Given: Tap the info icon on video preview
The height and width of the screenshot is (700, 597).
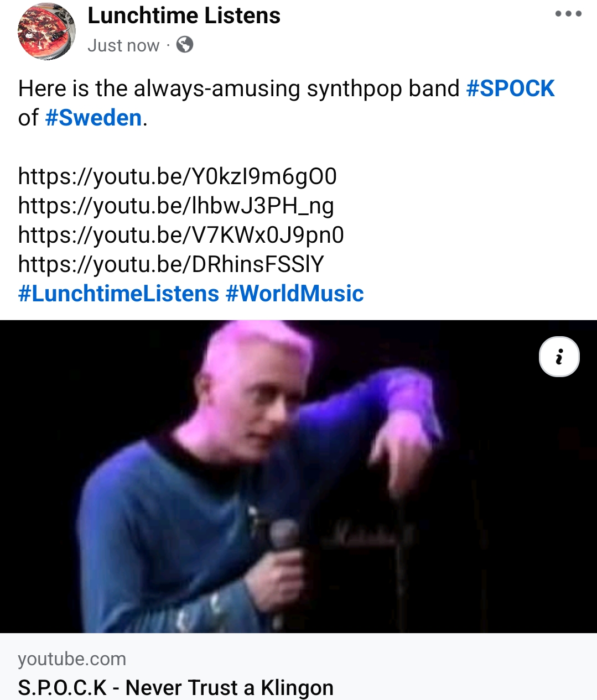Looking at the screenshot, I should (x=559, y=357).
